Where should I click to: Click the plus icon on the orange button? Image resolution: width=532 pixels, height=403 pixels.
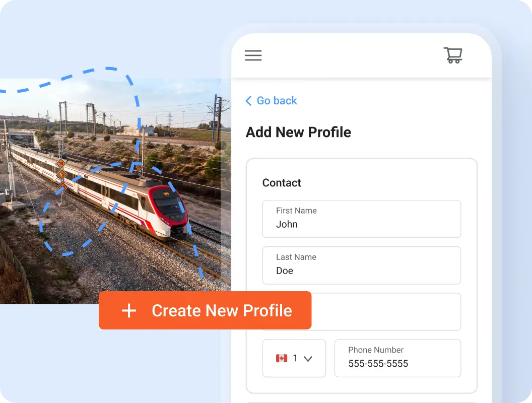(129, 310)
